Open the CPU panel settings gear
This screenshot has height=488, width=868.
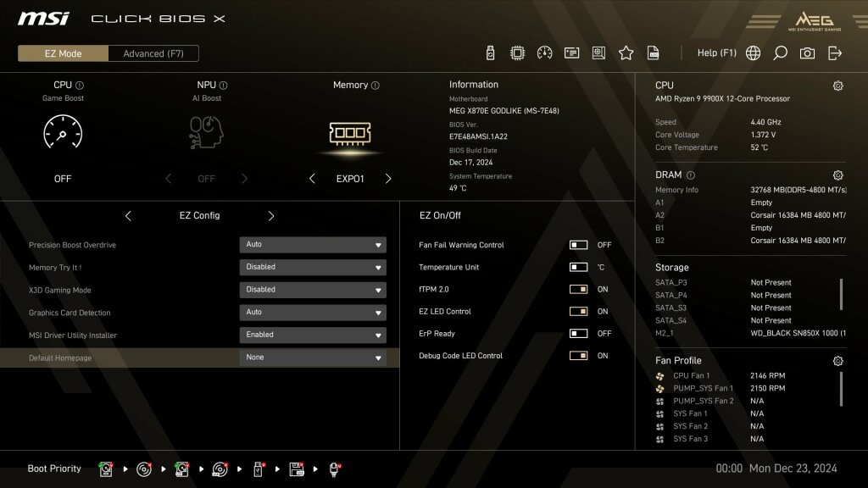coord(838,86)
